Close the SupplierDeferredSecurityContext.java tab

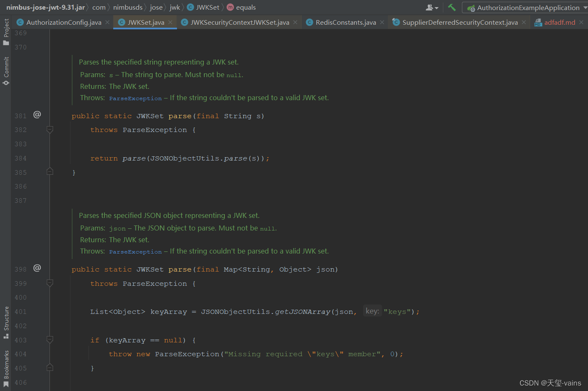pos(524,22)
